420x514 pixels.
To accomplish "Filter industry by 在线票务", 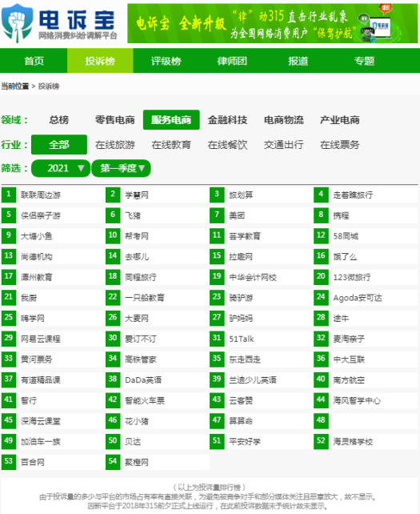I will (340, 145).
